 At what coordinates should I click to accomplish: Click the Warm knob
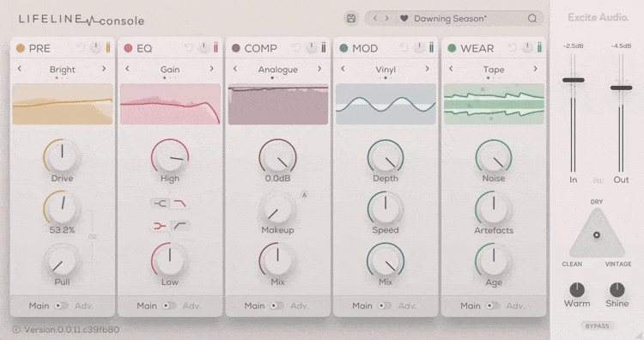point(577,290)
